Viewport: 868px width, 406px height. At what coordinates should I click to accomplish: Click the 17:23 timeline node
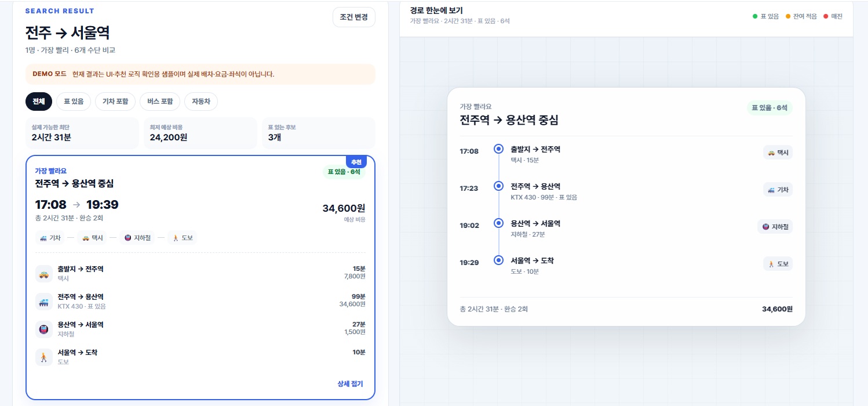(x=498, y=186)
